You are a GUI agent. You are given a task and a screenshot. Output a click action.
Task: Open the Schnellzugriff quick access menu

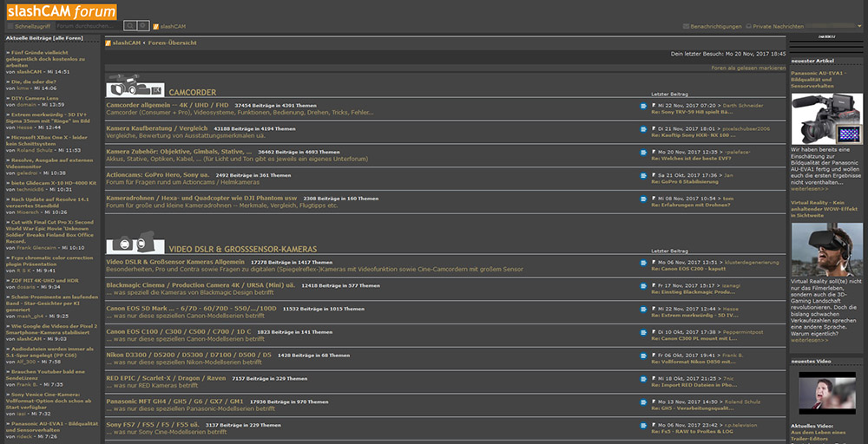[x=29, y=26]
